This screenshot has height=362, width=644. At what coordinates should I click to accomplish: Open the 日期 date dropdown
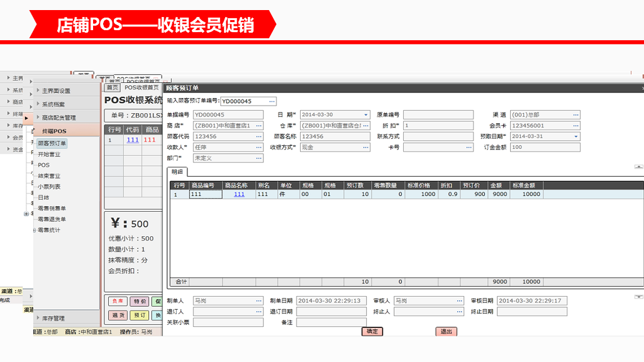tap(366, 114)
